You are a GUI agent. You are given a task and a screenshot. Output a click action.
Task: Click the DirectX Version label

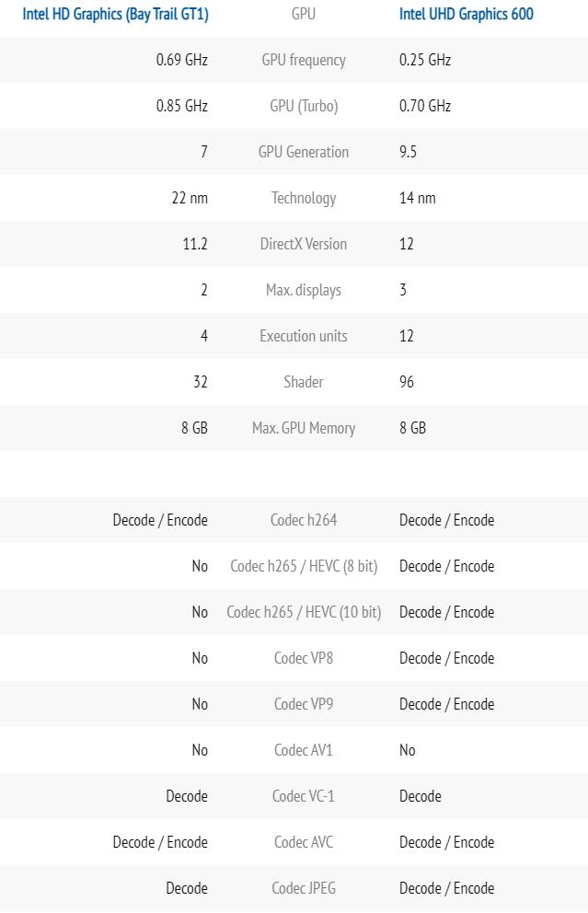[x=304, y=244]
